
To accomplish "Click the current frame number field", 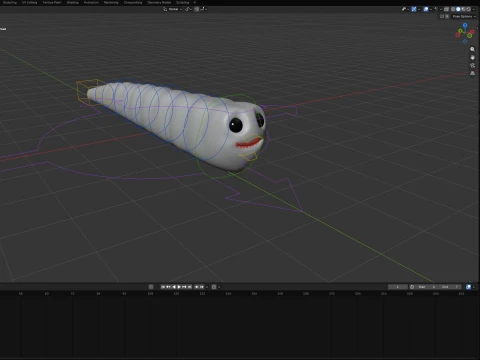I will (397, 287).
